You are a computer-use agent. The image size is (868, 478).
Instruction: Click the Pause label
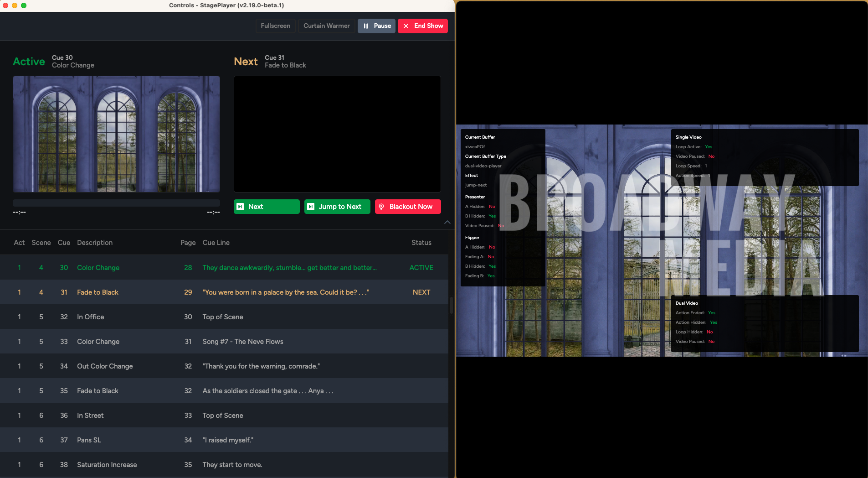382,26
